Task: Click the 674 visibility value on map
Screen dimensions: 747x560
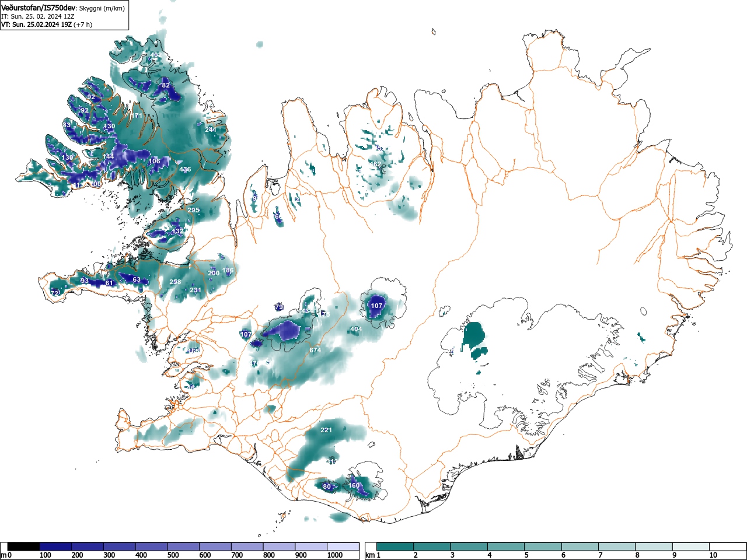Action: click(315, 350)
